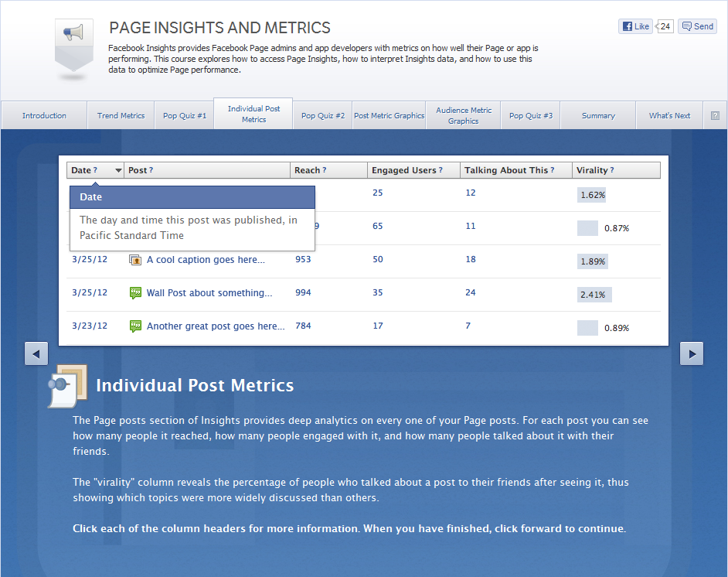Image resolution: width=728 pixels, height=577 pixels.
Task: Click the Date column header
Action: [95, 170]
